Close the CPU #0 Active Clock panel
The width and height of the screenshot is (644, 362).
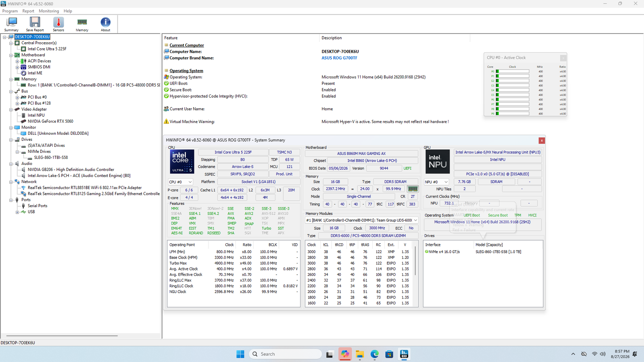click(563, 58)
